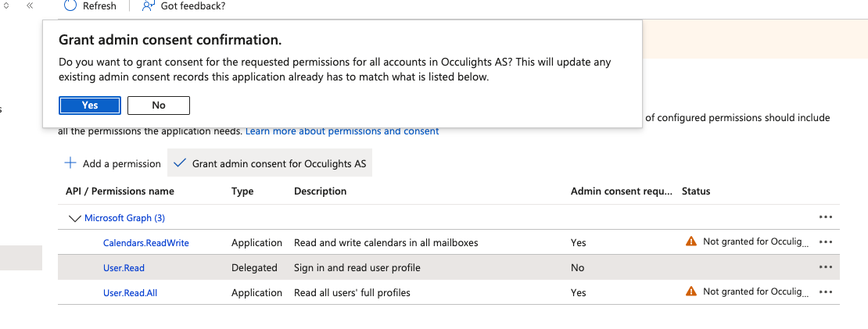Image resolution: width=868 pixels, height=329 pixels.
Task: Click the Delegated type cell
Action: 254,267
